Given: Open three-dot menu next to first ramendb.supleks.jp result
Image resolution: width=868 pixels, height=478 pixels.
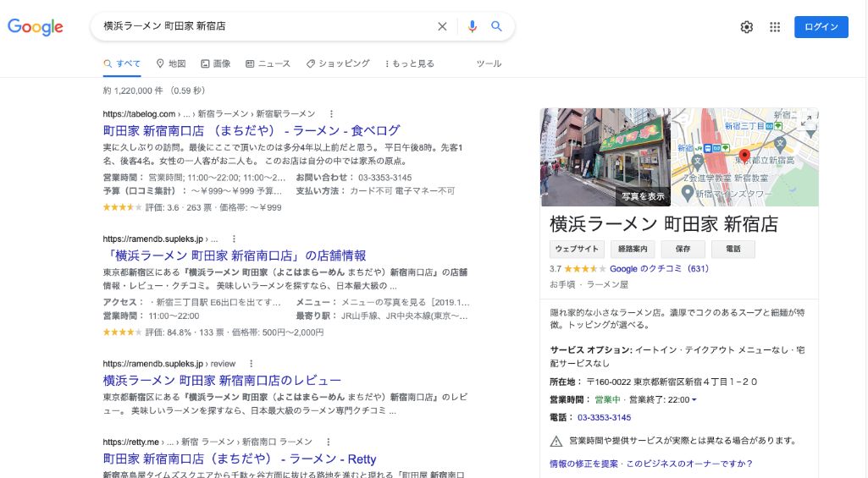Looking at the screenshot, I should [x=234, y=239].
